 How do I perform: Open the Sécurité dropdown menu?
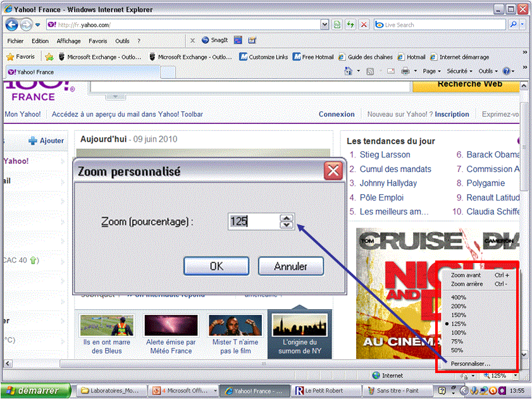tap(459, 71)
